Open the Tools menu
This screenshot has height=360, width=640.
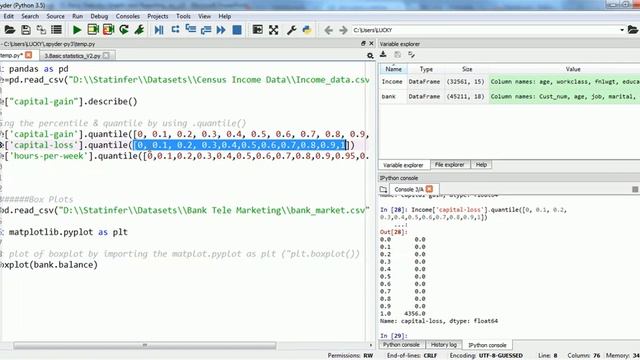(183, 16)
